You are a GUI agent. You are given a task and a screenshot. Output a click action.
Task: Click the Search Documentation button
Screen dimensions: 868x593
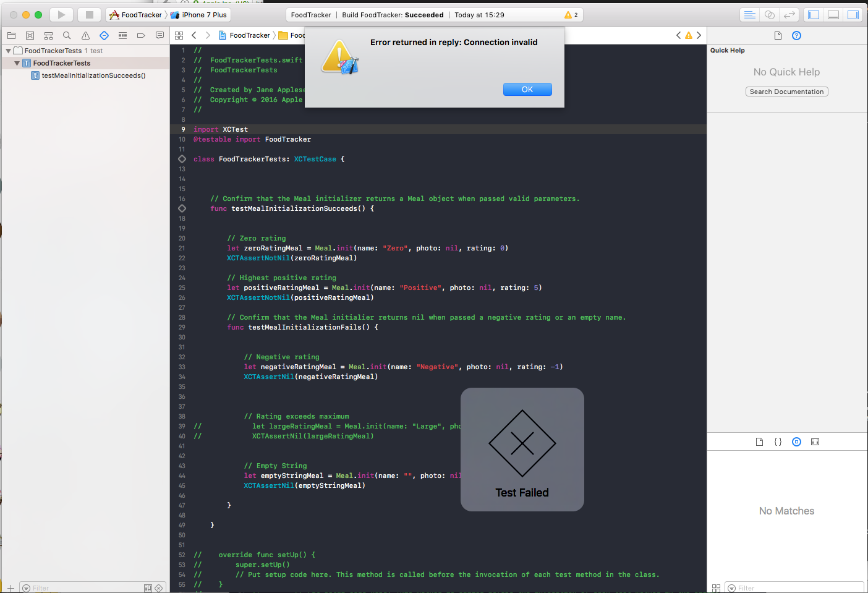pos(786,92)
